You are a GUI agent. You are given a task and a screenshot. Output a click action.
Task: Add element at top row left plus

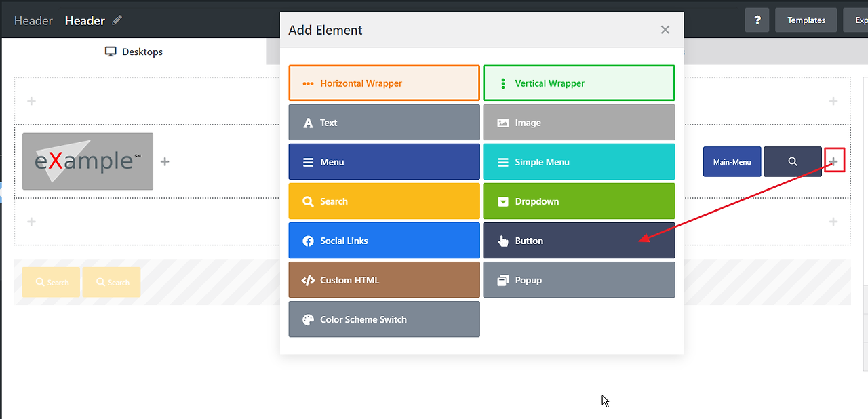pos(31,101)
